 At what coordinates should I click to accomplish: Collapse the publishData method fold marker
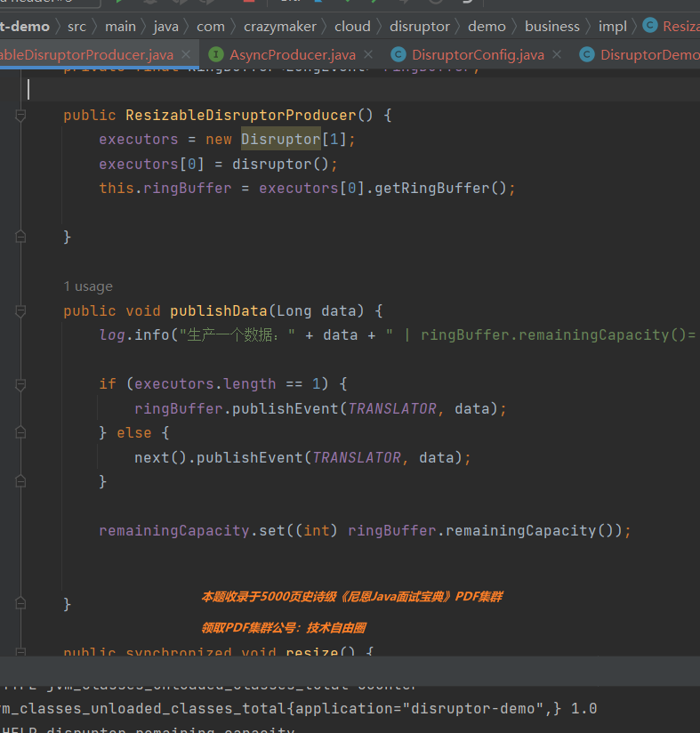(x=20, y=310)
